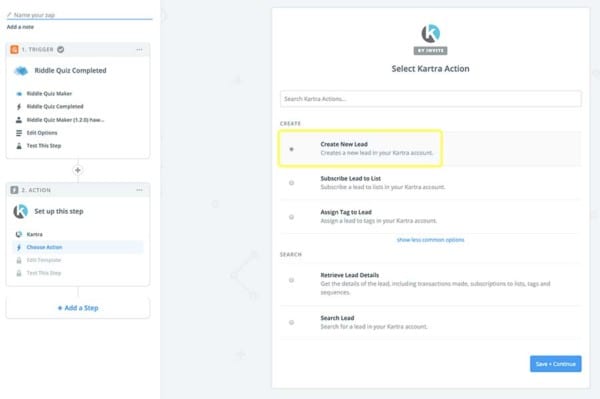
Task: Select Retrieve Lead Details radio button
Action: [292, 280]
